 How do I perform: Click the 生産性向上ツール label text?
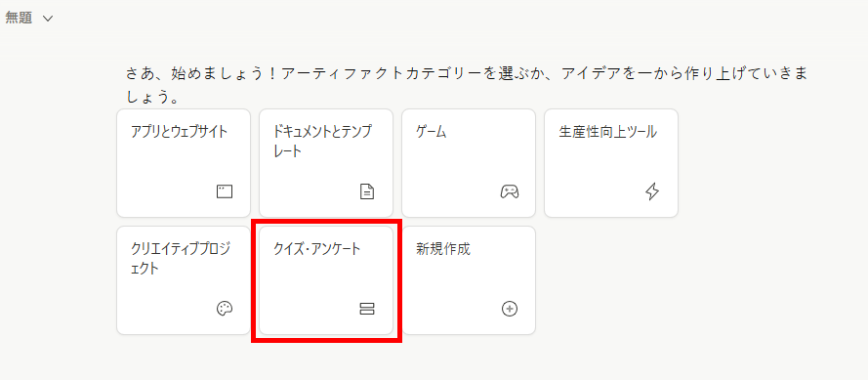point(608,132)
